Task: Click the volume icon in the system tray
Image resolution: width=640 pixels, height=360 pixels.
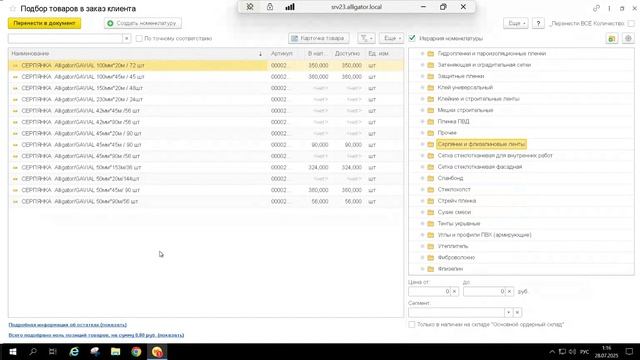Action: [x=572, y=352]
